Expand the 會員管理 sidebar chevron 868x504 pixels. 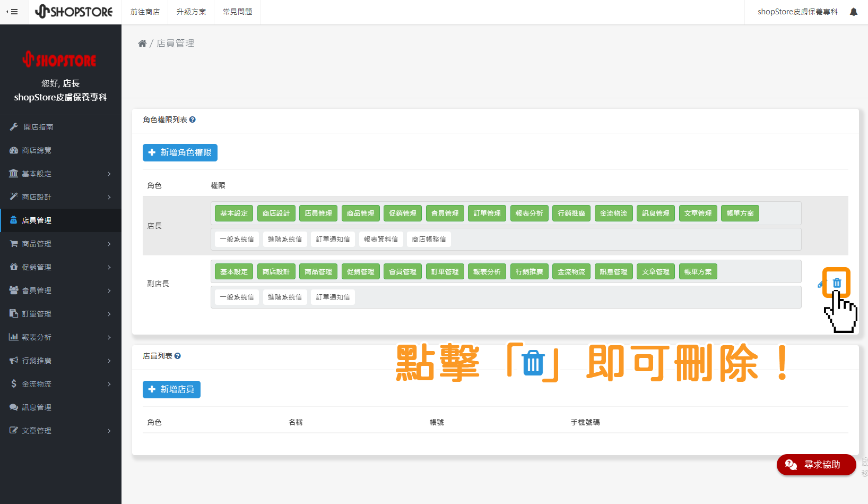(x=109, y=291)
